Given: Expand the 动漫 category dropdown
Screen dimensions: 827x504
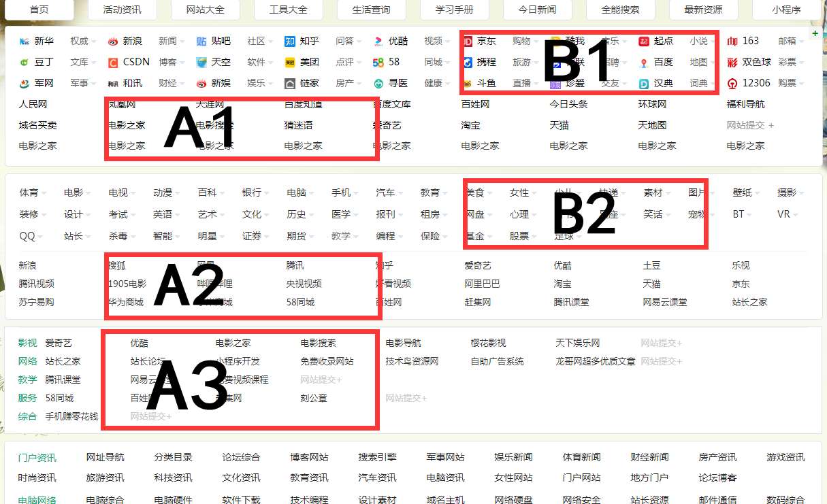Looking at the screenshot, I should [x=166, y=193].
